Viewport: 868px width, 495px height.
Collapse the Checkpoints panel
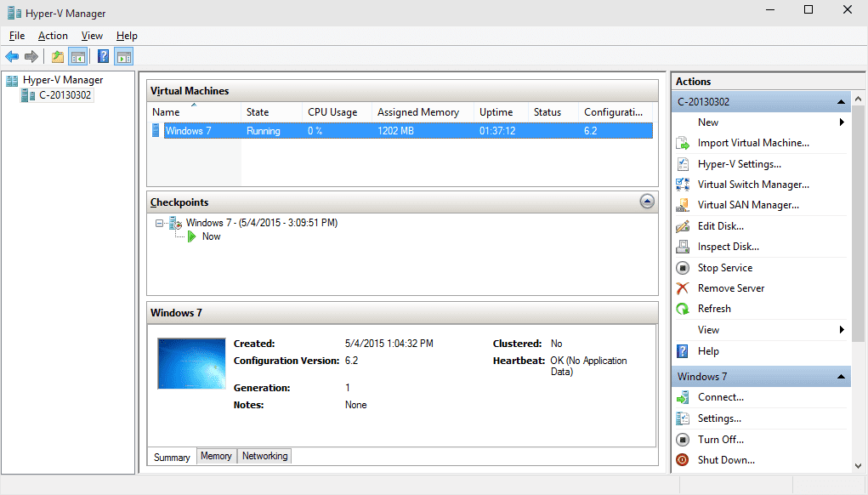tap(647, 202)
